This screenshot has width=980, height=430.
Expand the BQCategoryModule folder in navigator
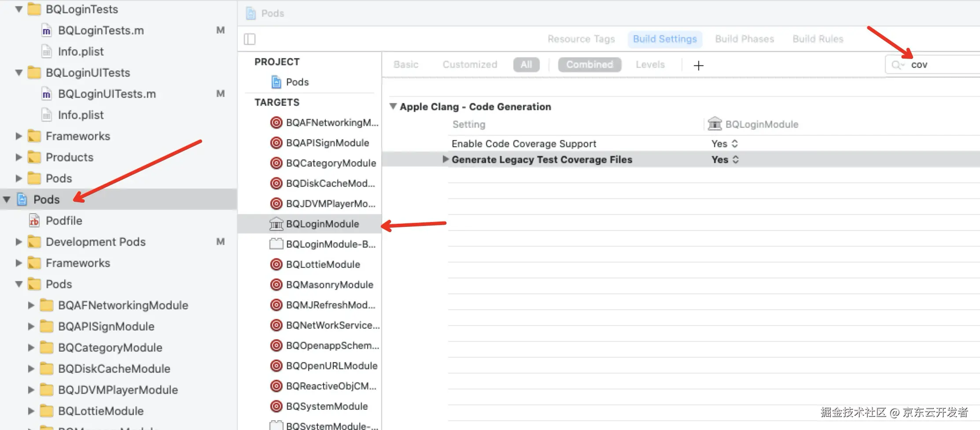tap(31, 348)
